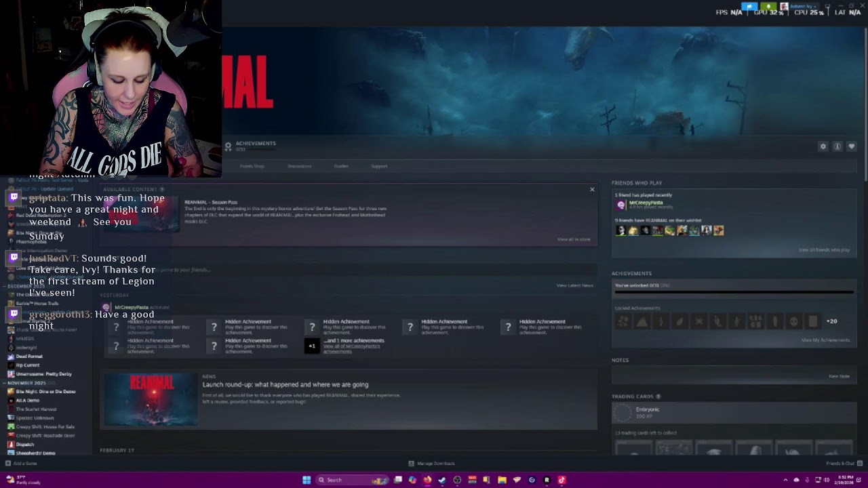
Task: Open the Points Shop tab
Action: pyautogui.click(x=252, y=166)
